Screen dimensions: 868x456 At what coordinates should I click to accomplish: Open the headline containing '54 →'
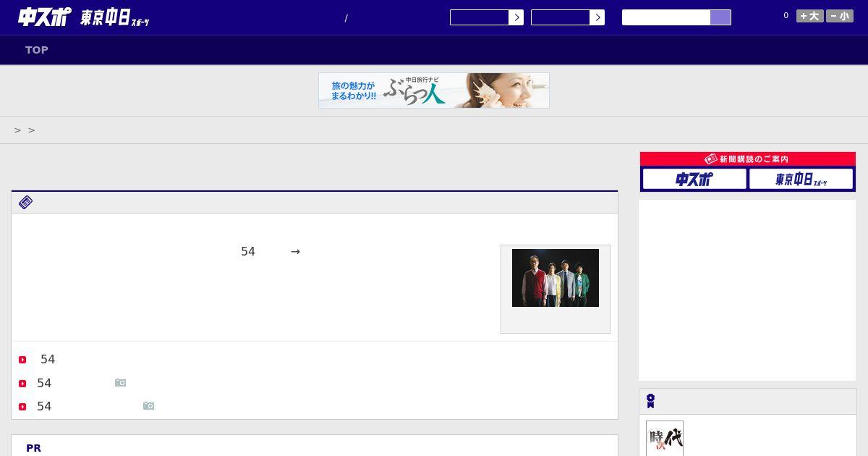pos(271,251)
